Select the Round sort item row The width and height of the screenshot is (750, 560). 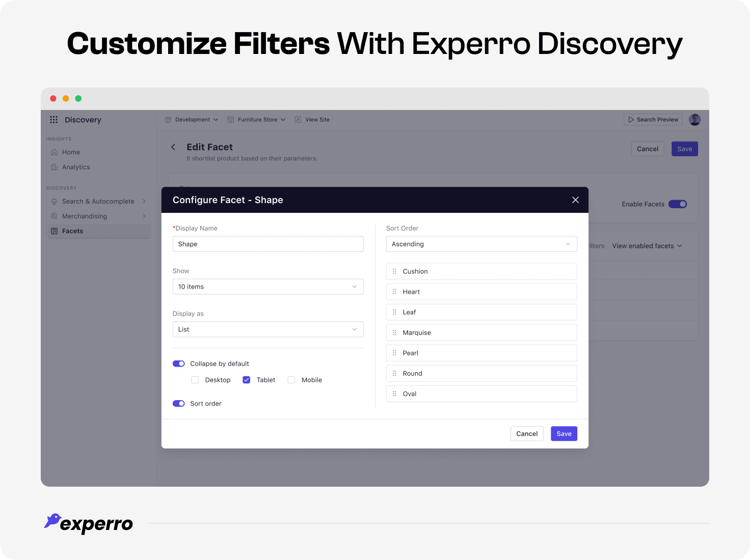coord(481,373)
